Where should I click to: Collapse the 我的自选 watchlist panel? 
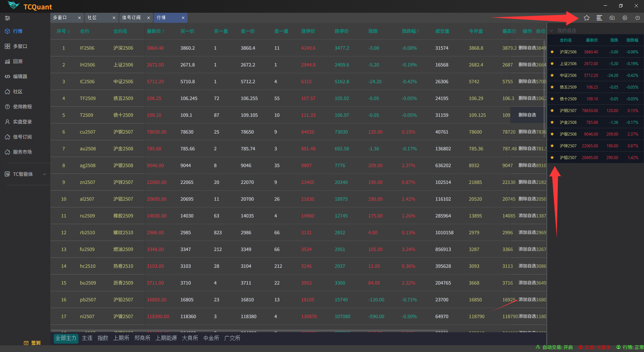click(x=551, y=31)
